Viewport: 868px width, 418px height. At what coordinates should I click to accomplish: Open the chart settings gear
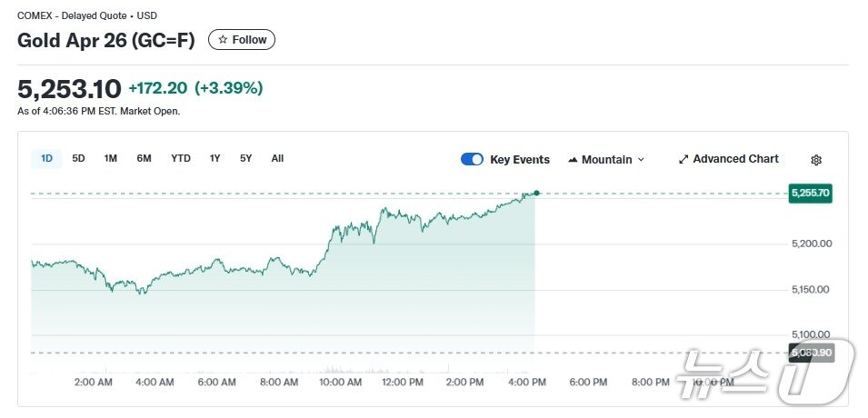point(816,160)
